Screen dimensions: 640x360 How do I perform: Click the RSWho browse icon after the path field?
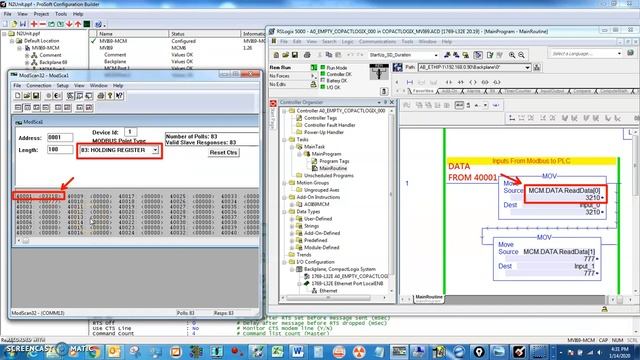(x=537, y=67)
